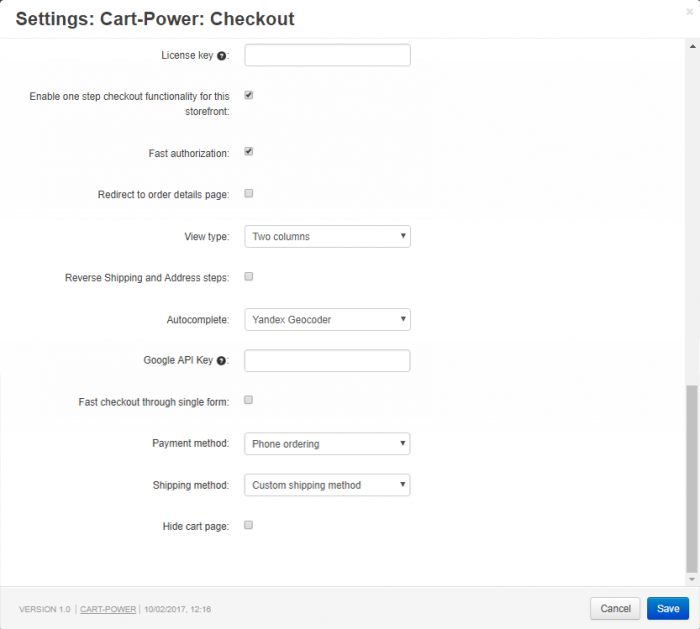Disable one step checkout functionality checkbox
The image size is (700, 629).
pyautogui.click(x=249, y=95)
